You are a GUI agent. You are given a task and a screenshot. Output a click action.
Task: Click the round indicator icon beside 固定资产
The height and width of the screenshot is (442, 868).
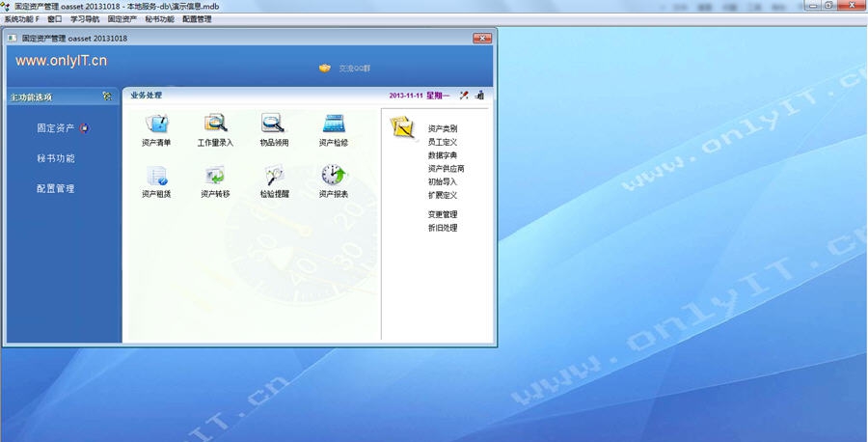point(84,128)
